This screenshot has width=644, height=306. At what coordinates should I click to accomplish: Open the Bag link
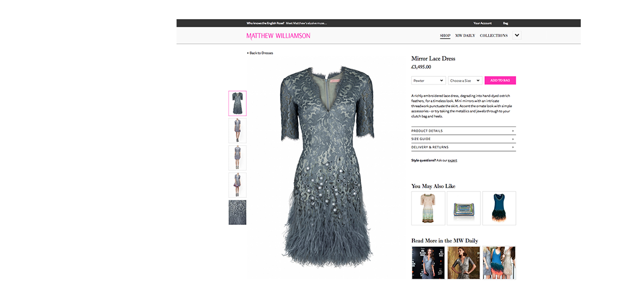click(506, 23)
